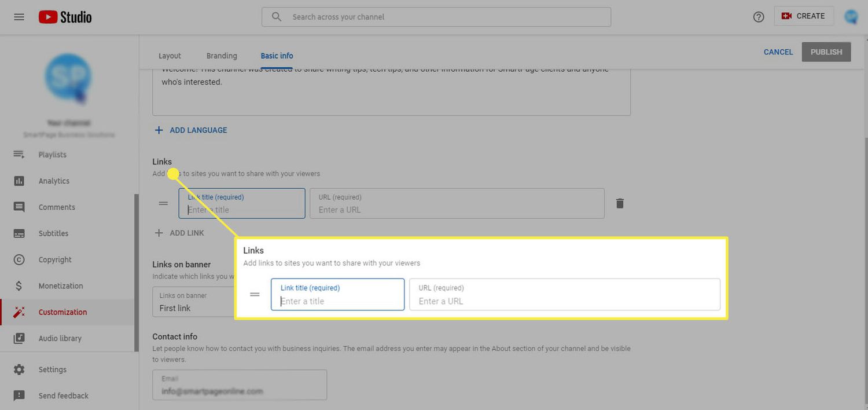This screenshot has height=410, width=868.
Task: Click the Send feedback option
Action: [x=64, y=396]
